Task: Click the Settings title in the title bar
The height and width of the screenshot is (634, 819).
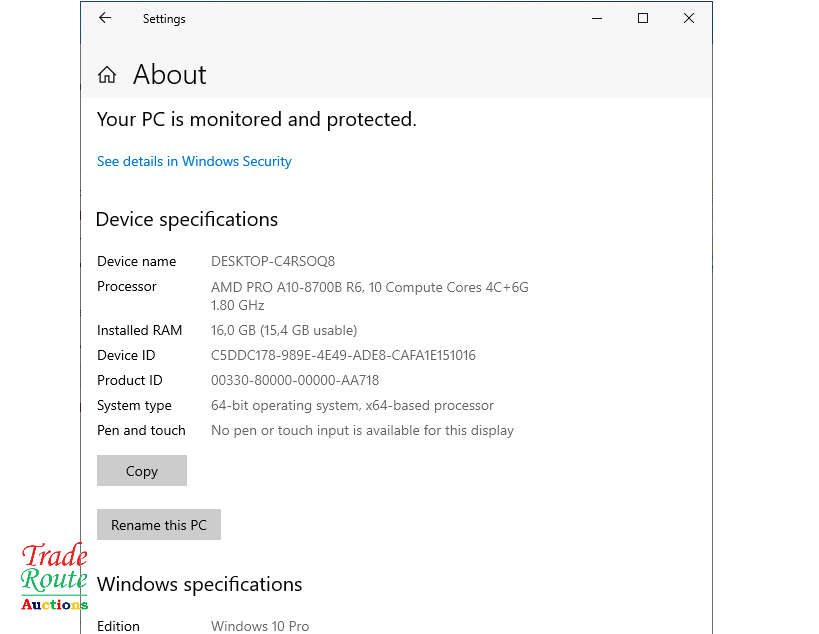Action: pyautogui.click(x=164, y=19)
